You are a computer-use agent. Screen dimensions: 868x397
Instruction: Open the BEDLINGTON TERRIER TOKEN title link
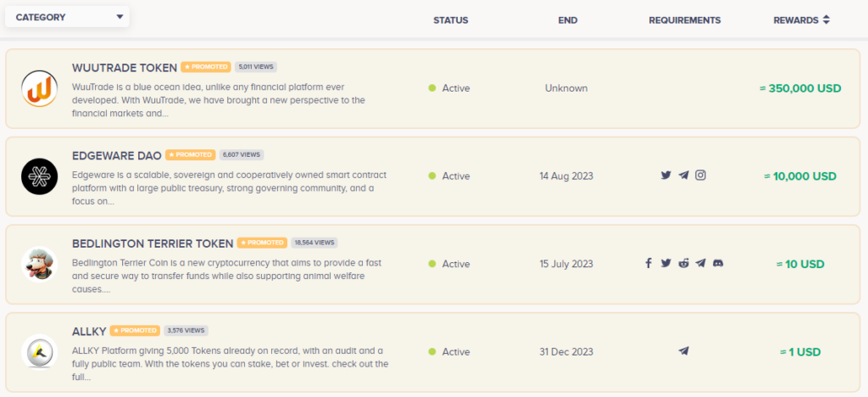pos(153,243)
